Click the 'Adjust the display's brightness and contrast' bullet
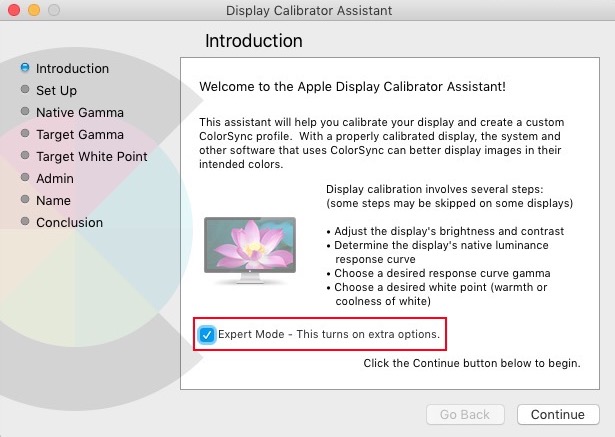 point(445,231)
